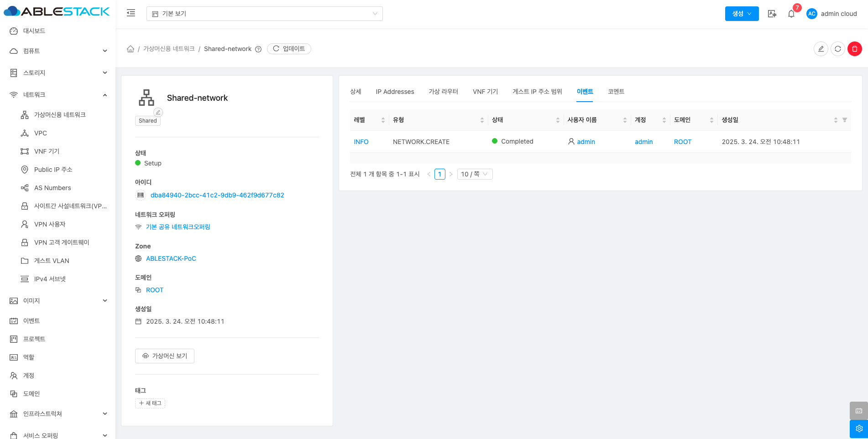Click the restart network circular-arrows icon
The width and height of the screenshot is (868, 439).
click(x=837, y=49)
